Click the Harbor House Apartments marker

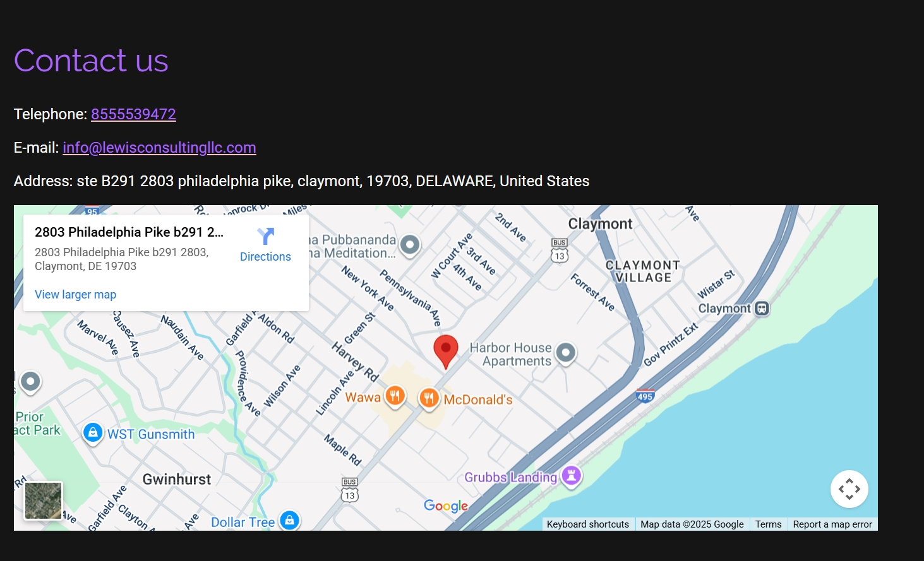click(x=566, y=353)
